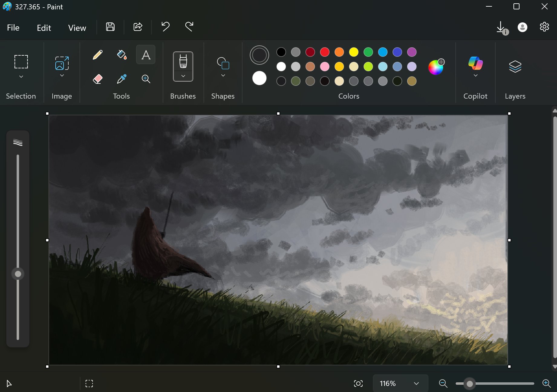Click the vertical scrollbar up arrow
The image size is (557, 392).
[555, 111]
